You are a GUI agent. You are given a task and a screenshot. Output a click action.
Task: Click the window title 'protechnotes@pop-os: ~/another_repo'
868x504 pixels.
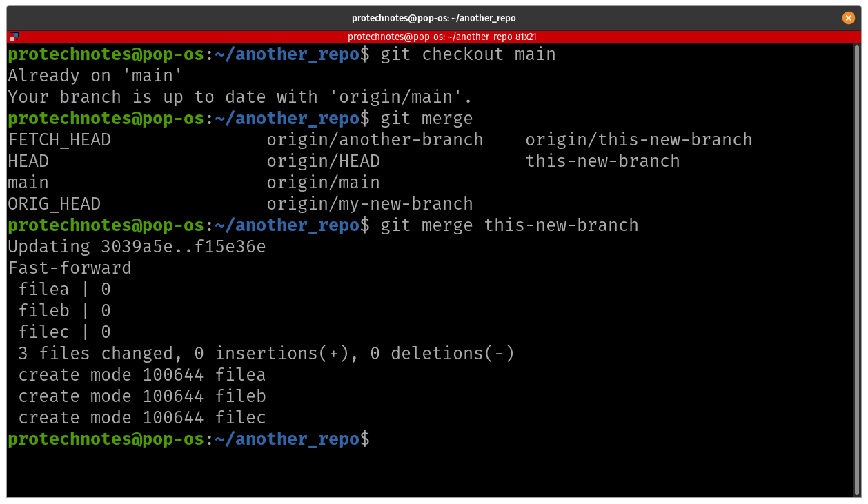click(x=434, y=18)
